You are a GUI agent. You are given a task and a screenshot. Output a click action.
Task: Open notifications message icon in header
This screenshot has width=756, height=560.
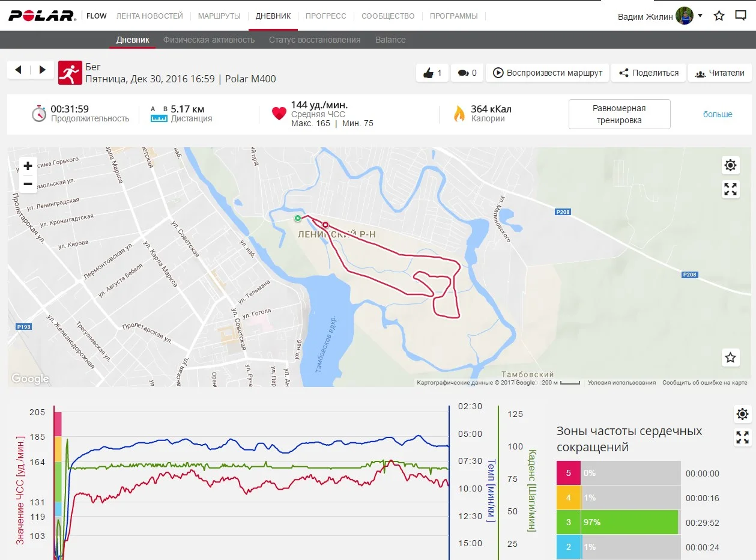click(741, 16)
